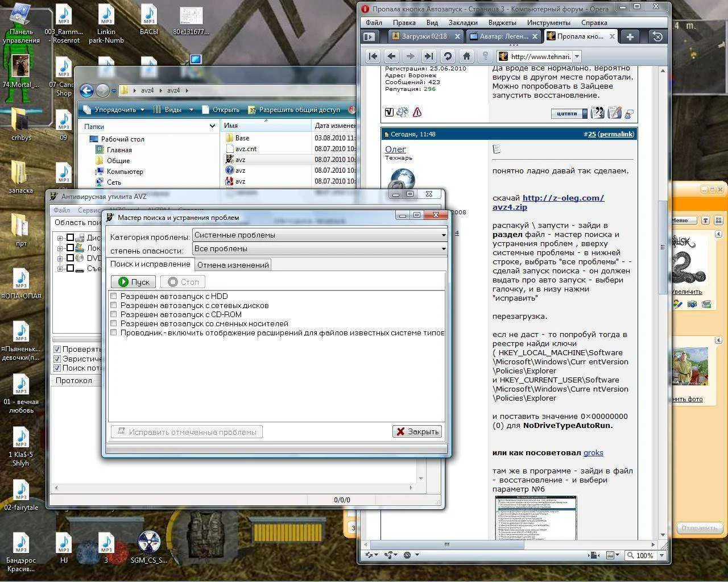Open the screenshot thumbnail below 'параметр №6'
The width and height of the screenshot is (728, 582).
coord(536,517)
